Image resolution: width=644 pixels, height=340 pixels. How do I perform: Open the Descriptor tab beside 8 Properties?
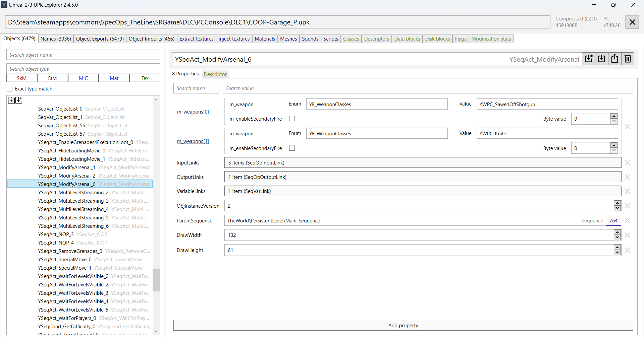click(x=215, y=74)
